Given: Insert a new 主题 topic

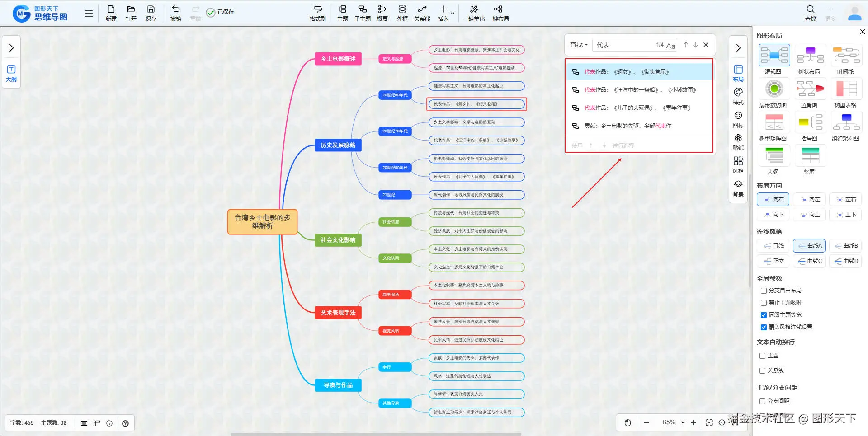Looking at the screenshot, I should click(x=343, y=13).
